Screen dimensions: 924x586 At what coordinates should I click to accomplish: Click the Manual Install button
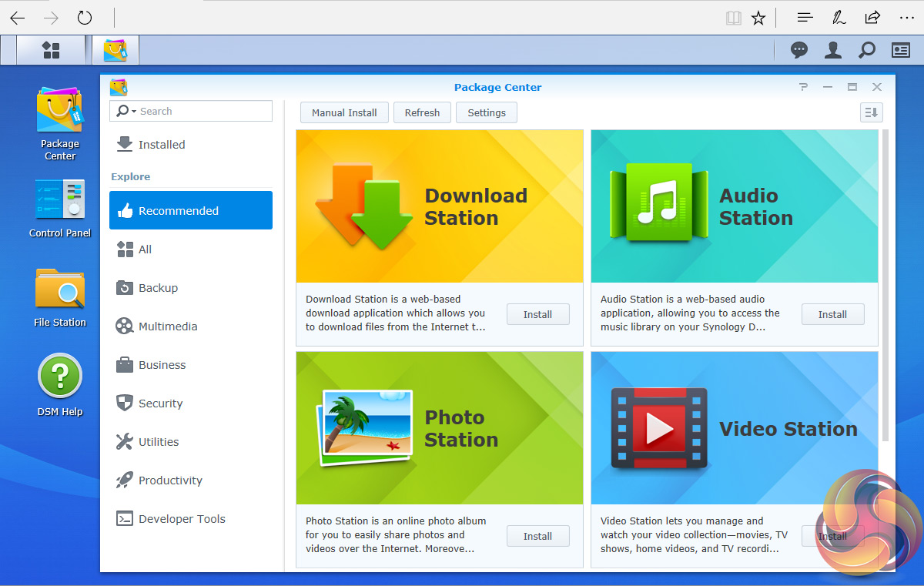[x=344, y=112]
